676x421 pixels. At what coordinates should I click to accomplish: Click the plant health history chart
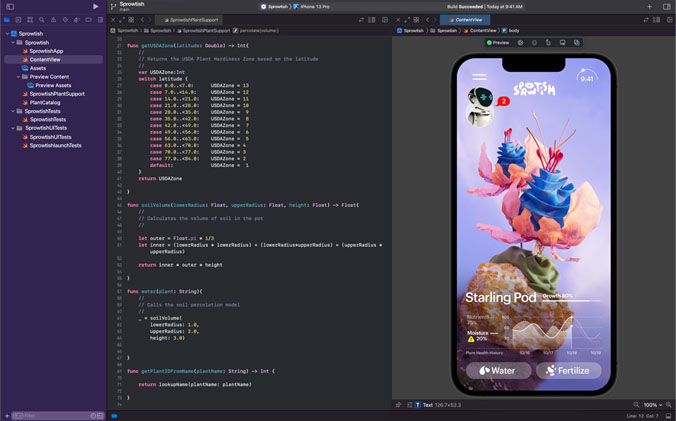pyautogui.click(x=556, y=333)
